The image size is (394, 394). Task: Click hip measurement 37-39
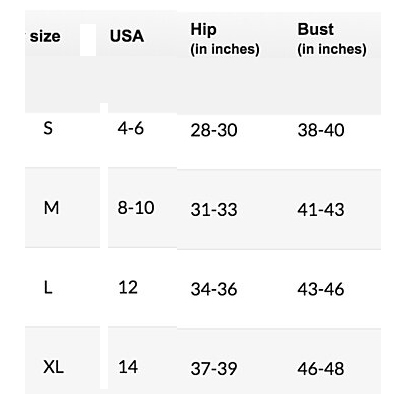coord(214,369)
